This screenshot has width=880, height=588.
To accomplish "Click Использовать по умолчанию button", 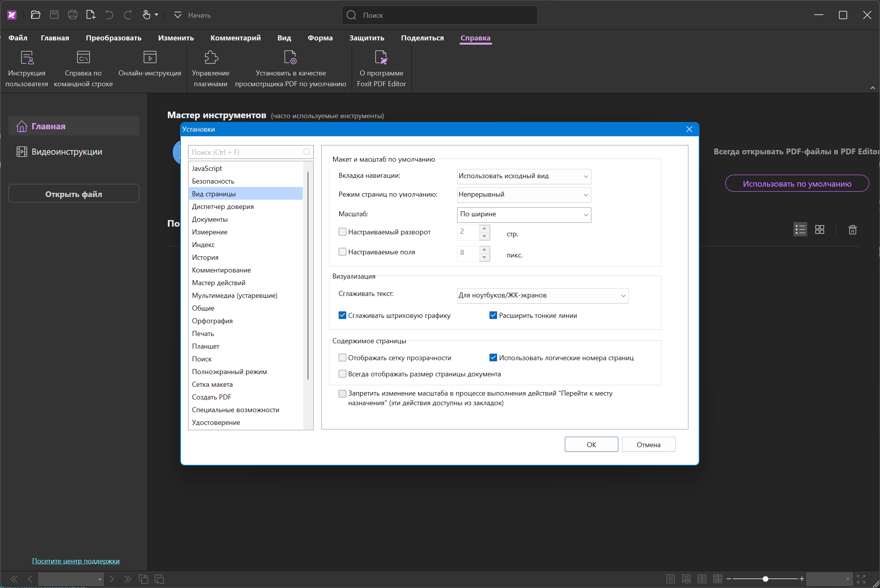I will (x=797, y=184).
